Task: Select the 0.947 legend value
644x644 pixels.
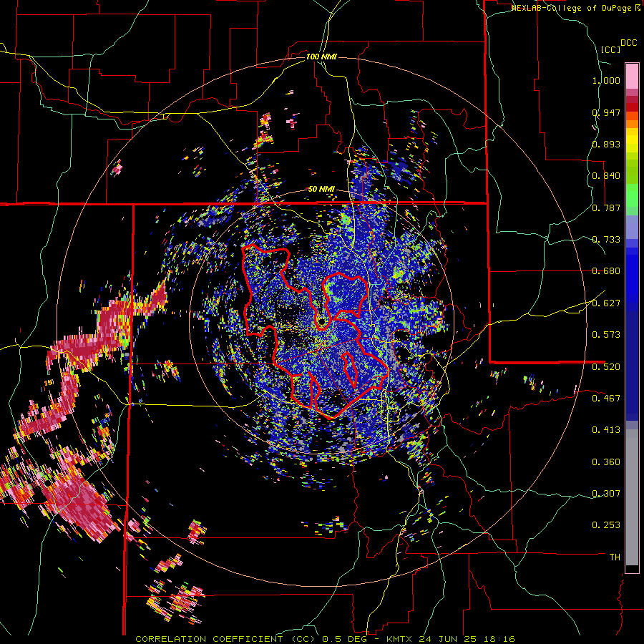Action: [x=606, y=112]
